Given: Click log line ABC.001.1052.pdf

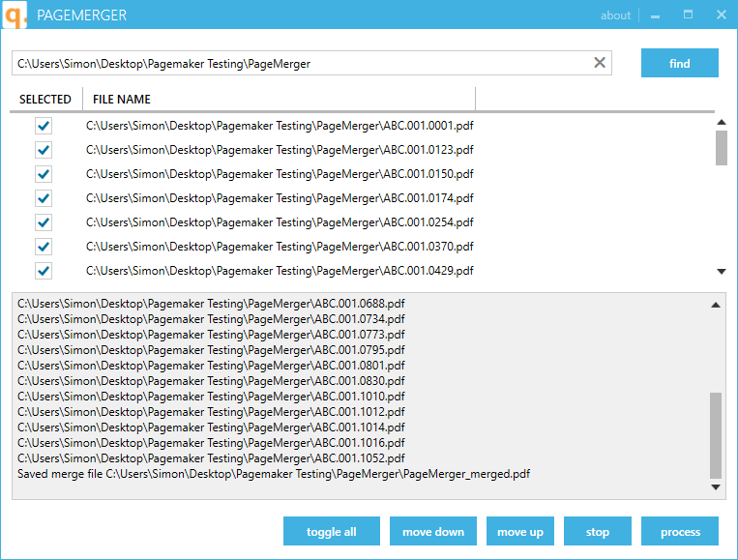Looking at the screenshot, I should click(x=211, y=458).
